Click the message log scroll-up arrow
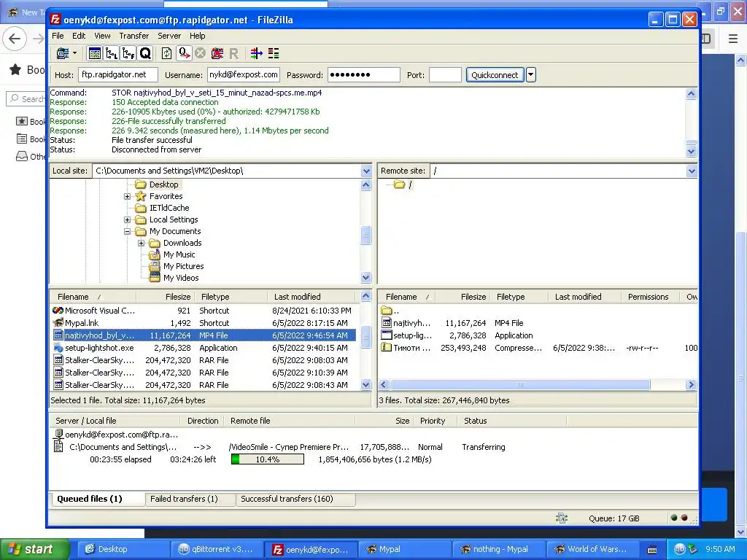747x560 pixels. pyautogui.click(x=692, y=94)
